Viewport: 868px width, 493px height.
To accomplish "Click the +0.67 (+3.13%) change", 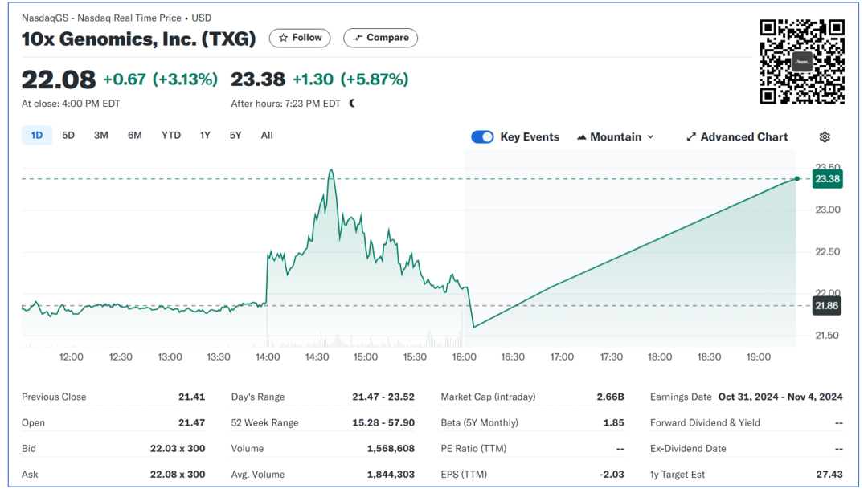I will [161, 79].
